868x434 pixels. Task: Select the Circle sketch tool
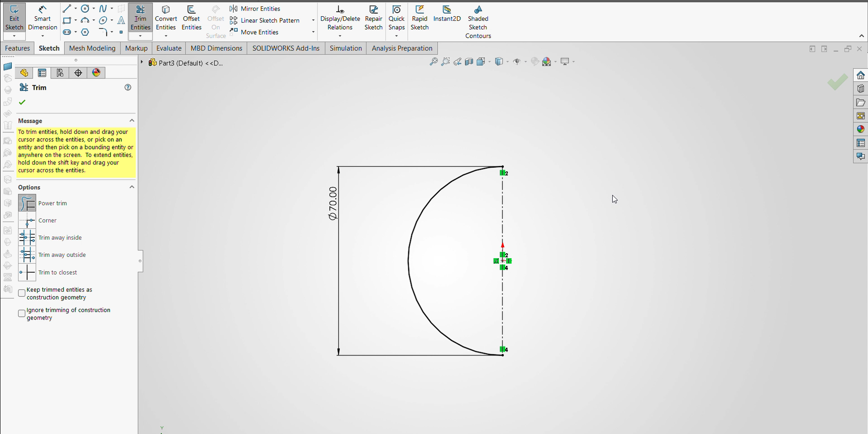(x=85, y=9)
